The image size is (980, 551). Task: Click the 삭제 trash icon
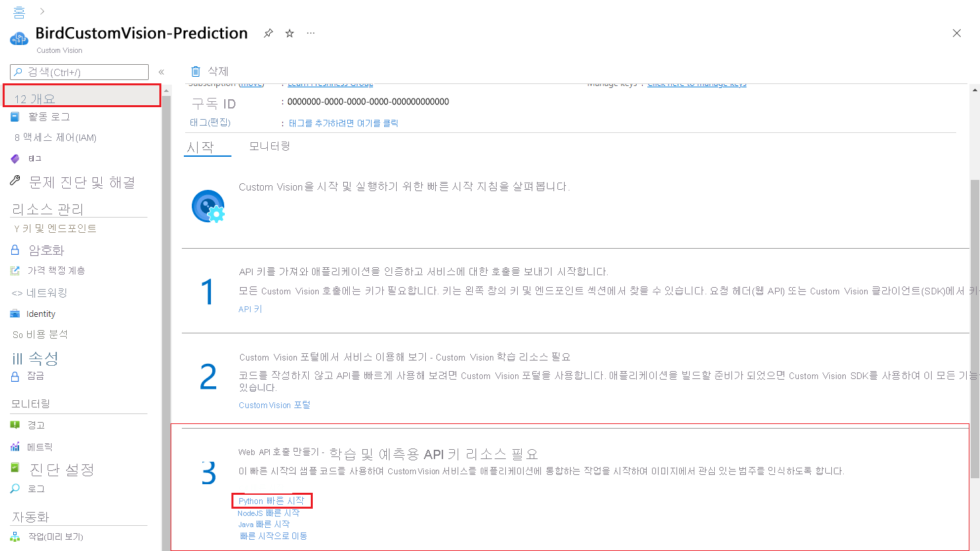click(196, 71)
